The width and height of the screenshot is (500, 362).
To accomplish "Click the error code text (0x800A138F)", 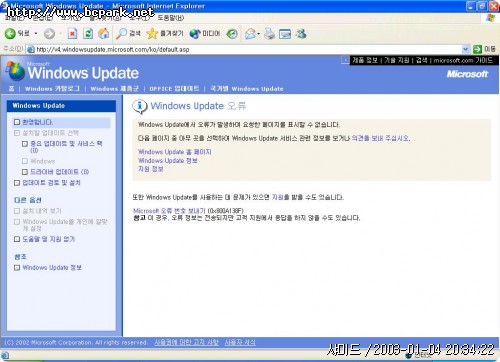I will pos(226,211).
